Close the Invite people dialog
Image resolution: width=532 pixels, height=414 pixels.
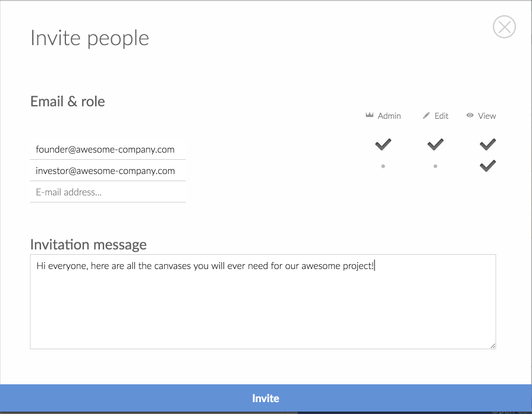(x=504, y=27)
